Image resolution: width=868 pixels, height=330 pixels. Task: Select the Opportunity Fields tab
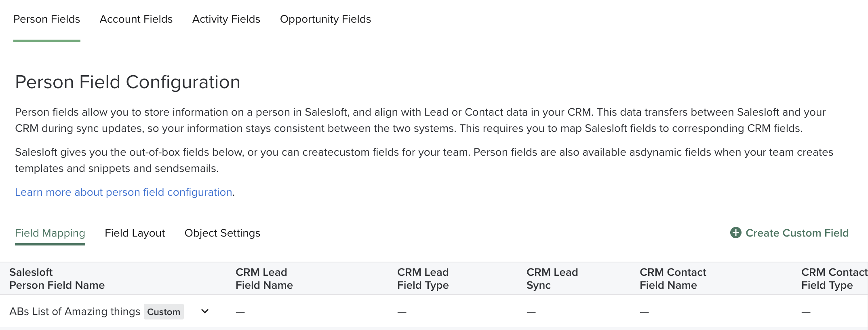tap(325, 19)
